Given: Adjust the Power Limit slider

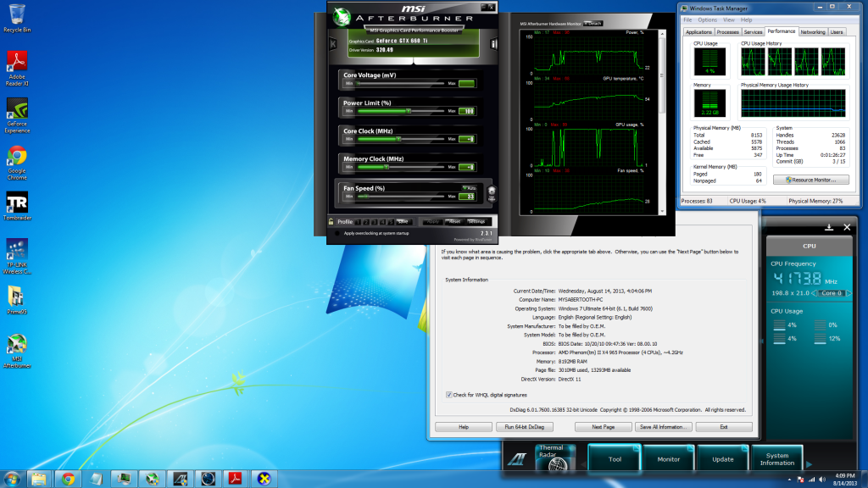Looking at the screenshot, I should click(x=409, y=110).
